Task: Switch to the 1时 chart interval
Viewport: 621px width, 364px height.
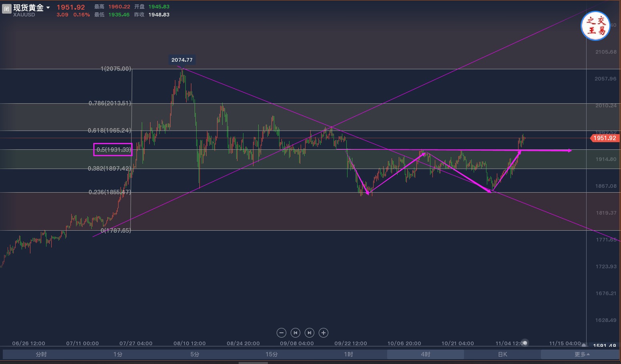Action: pyautogui.click(x=348, y=354)
